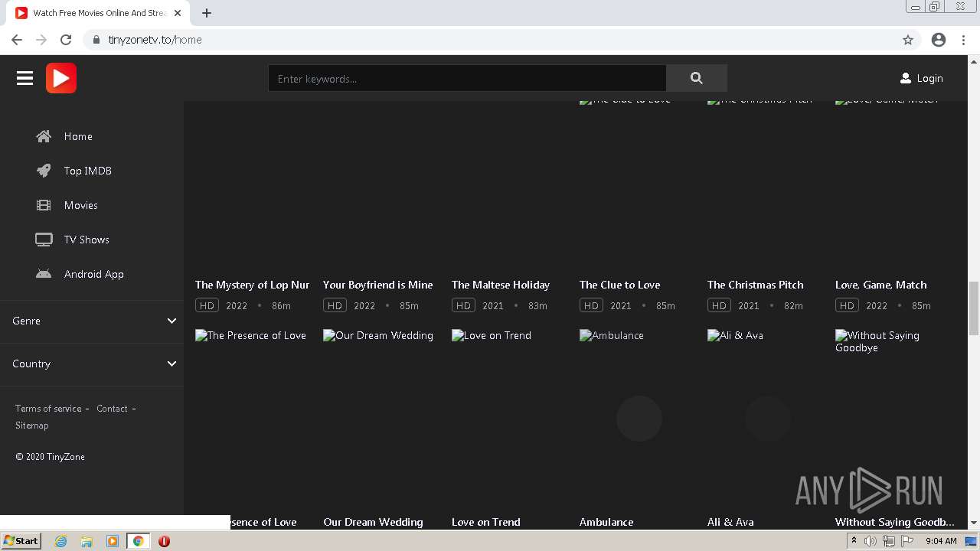Open file explorer folder in taskbar

click(87, 541)
